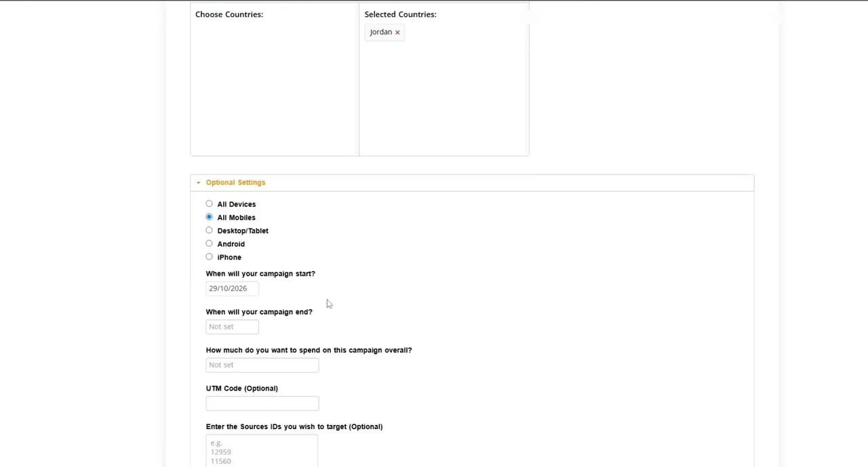This screenshot has height=467, width=868.
Task: Pick the Android device option
Action: 209,243
